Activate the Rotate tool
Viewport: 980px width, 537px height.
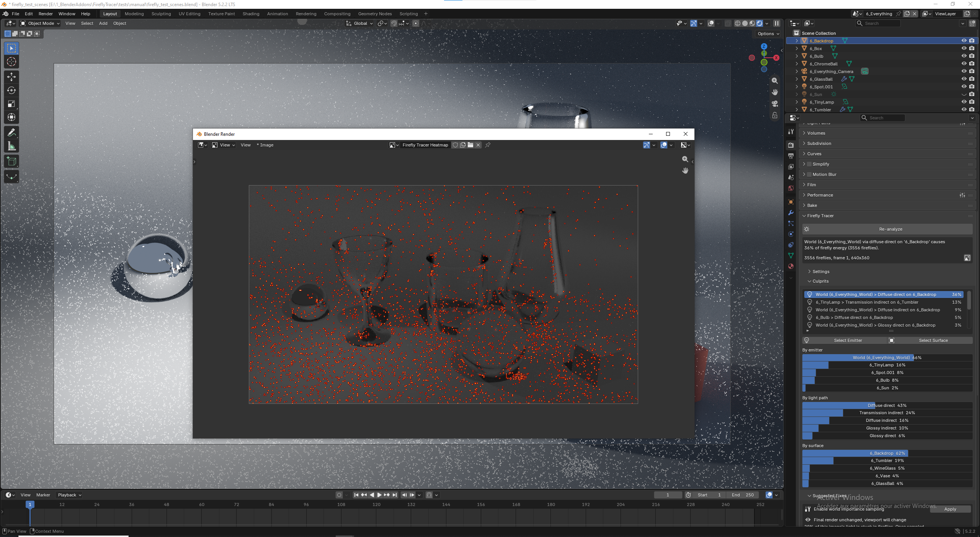(x=11, y=90)
